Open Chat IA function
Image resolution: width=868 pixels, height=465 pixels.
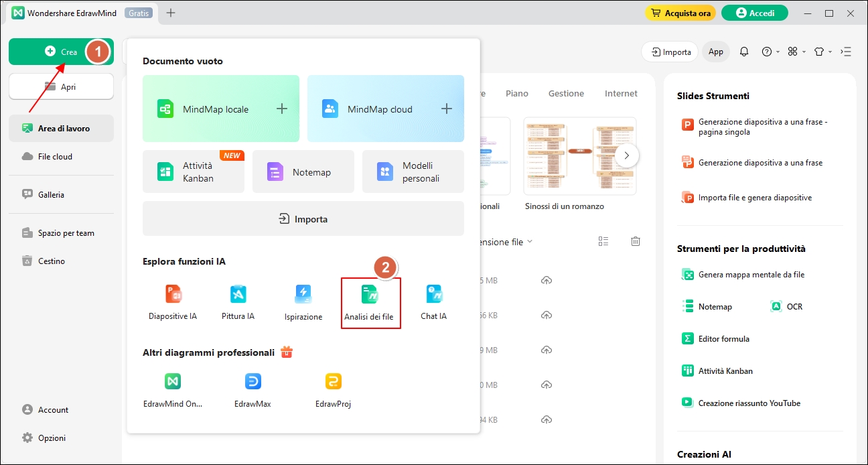pyautogui.click(x=434, y=302)
